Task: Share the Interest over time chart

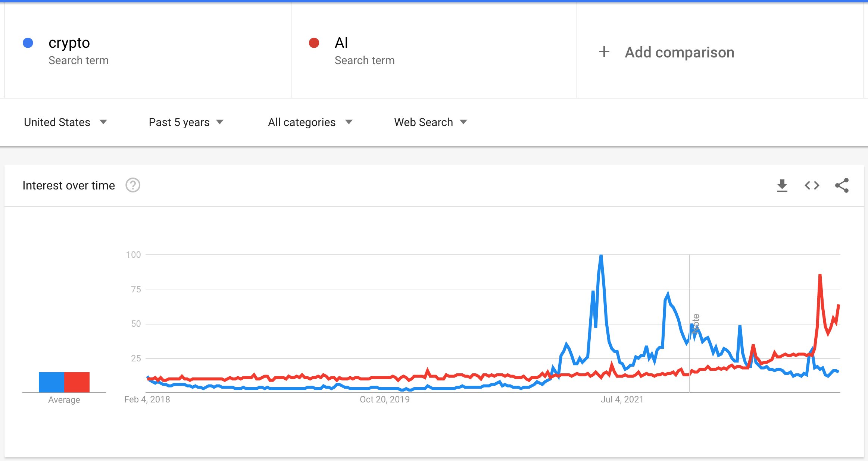Action: [843, 185]
